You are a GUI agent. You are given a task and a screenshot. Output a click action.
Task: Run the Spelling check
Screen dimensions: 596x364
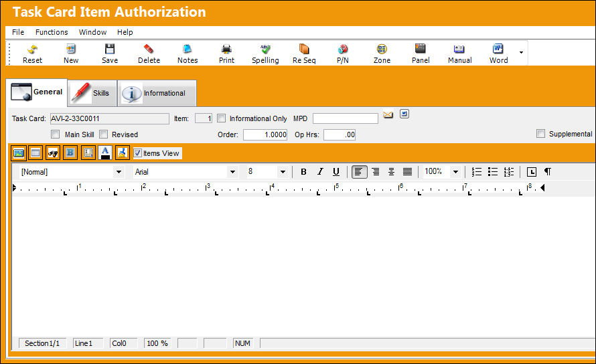coord(265,54)
